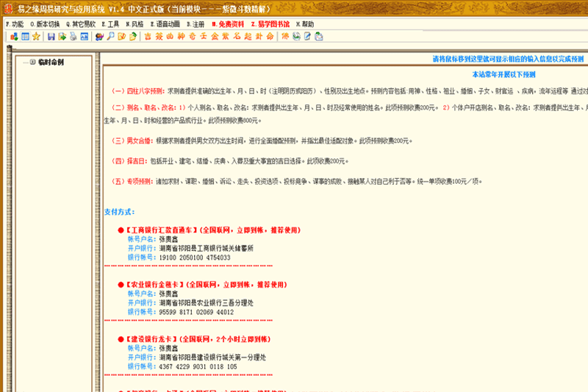Image resolution: width=588 pixels, height=392 pixels.
Task: Click the (一) 四柱八字预测 heading
Action: [x=138, y=91]
